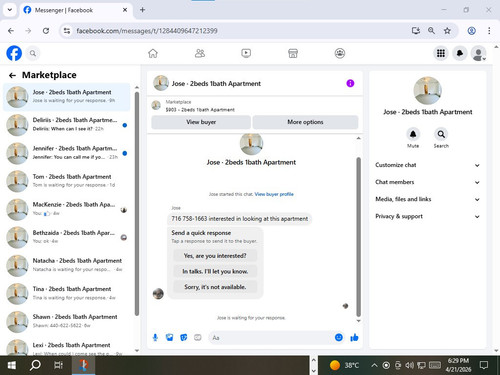Open the notifications bell in Facebook header
Screen dimensions: 500x375
460,53
